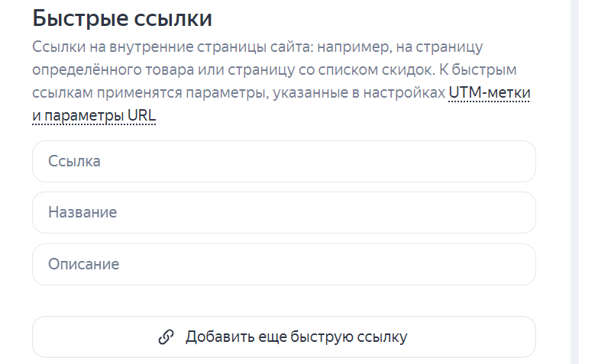Click into the "Название" field
The height and width of the screenshot is (364, 611).
point(283,213)
